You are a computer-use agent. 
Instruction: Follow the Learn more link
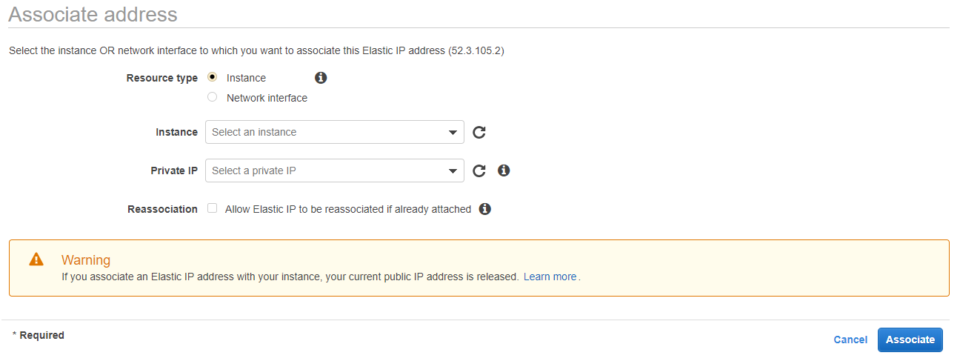[x=550, y=277]
